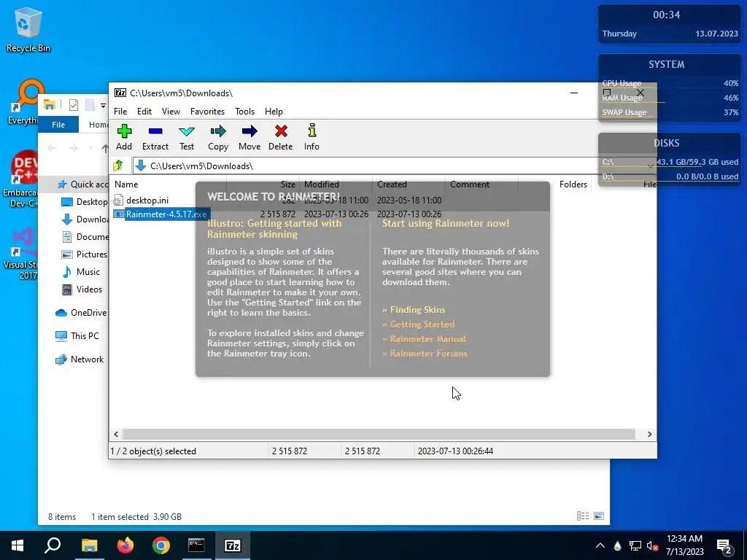Image resolution: width=747 pixels, height=560 pixels.
Task: Switch Explorer to large thumbnails view
Action: point(599,516)
